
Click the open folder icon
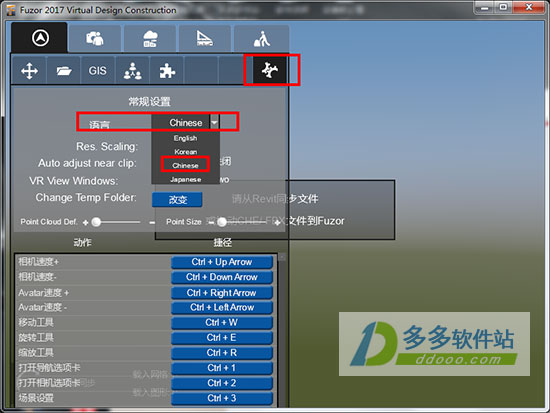[x=64, y=71]
